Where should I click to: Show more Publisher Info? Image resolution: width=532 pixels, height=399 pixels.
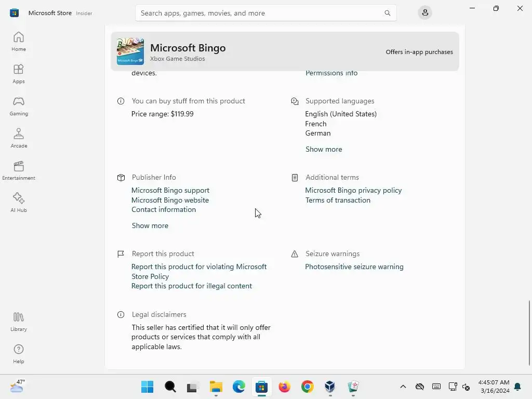point(150,225)
